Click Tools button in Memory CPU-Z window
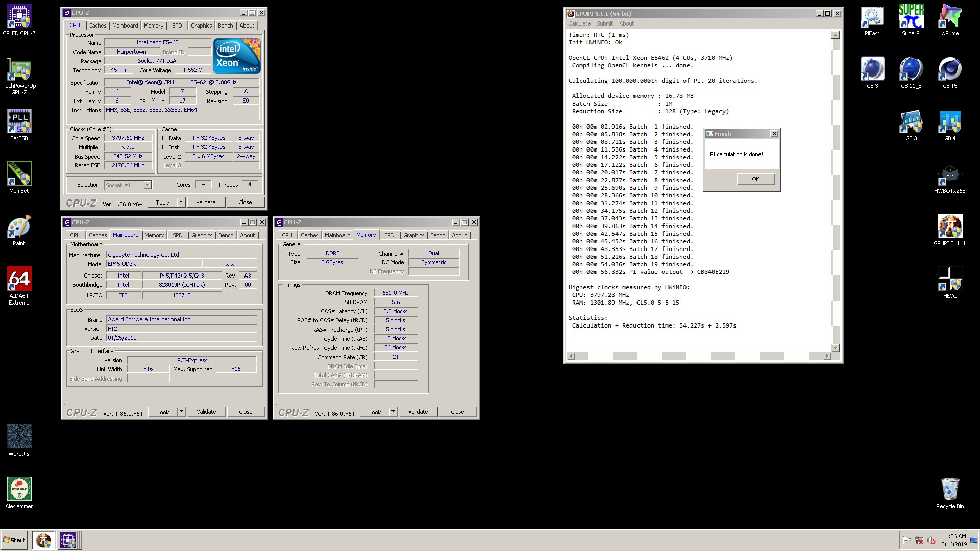The height and width of the screenshot is (551, 980). coord(375,412)
